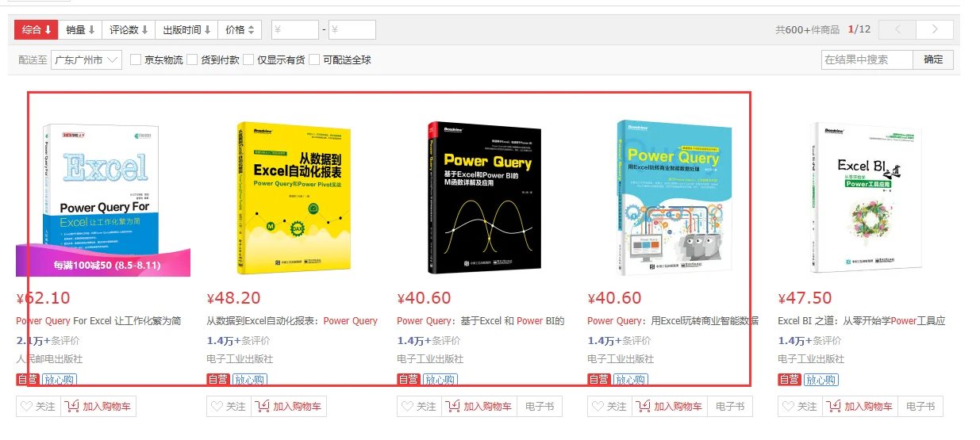Check the 京东物流 checkbox

point(136,59)
